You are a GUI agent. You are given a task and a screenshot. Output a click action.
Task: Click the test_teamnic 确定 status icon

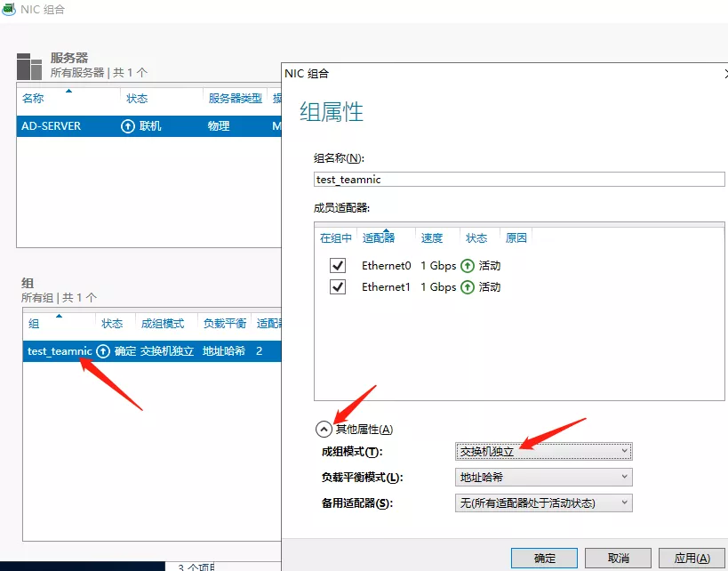pyautogui.click(x=103, y=351)
